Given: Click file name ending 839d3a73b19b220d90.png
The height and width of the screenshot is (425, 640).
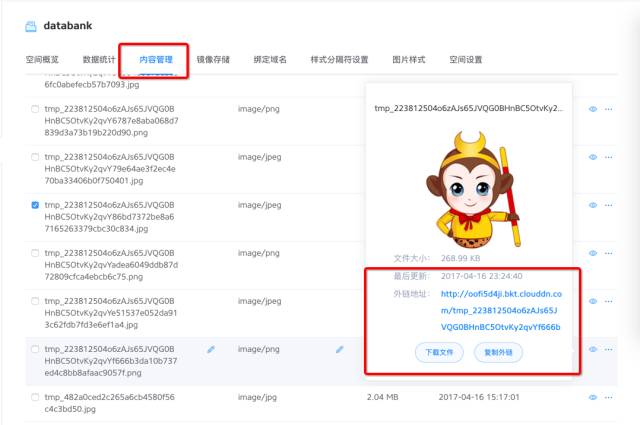Looking at the screenshot, I should tap(111, 121).
